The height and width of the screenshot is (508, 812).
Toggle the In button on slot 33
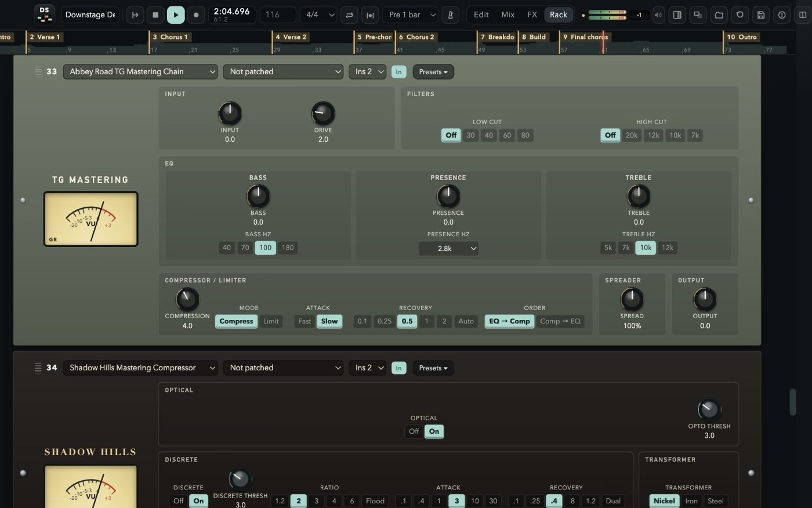398,71
